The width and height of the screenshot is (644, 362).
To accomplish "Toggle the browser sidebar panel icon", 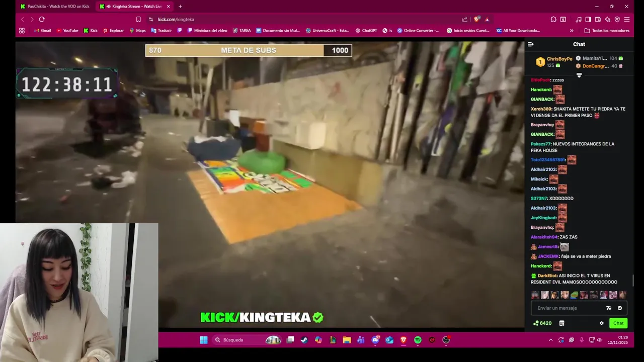I will click(x=588, y=19).
